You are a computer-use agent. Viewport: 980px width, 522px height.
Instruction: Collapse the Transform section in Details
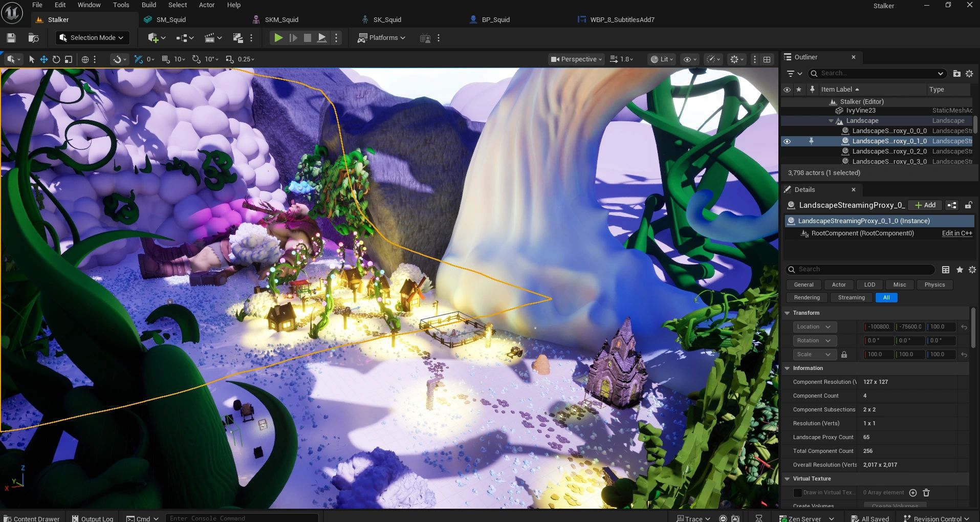click(x=787, y=313)
